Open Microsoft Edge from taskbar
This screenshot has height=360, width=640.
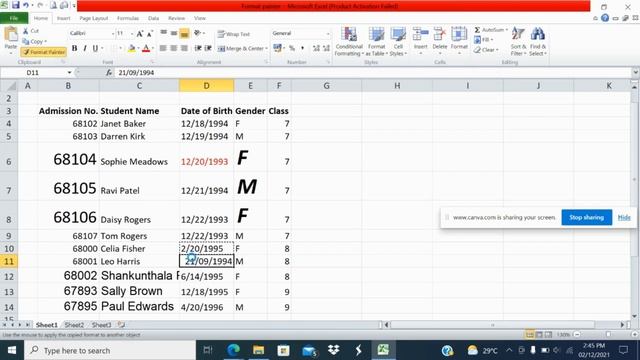[x=233, y=350]
